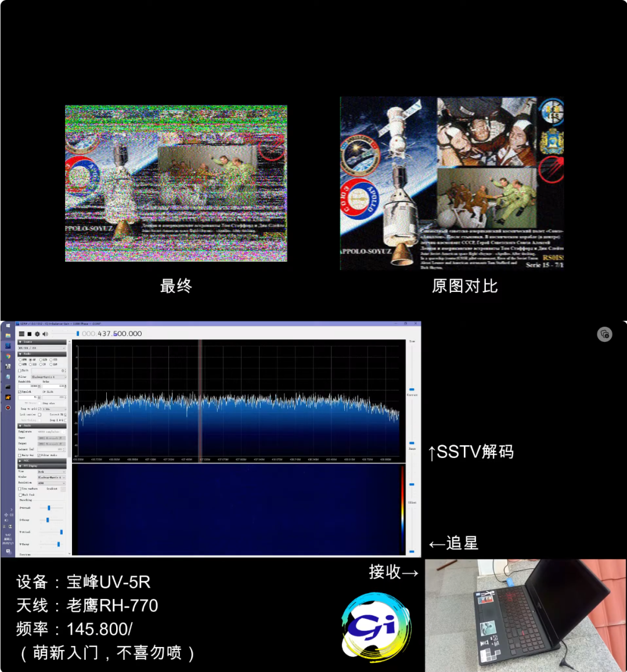
Task: Click the 437.500.000 frequency display
Action: click(112, 334)
